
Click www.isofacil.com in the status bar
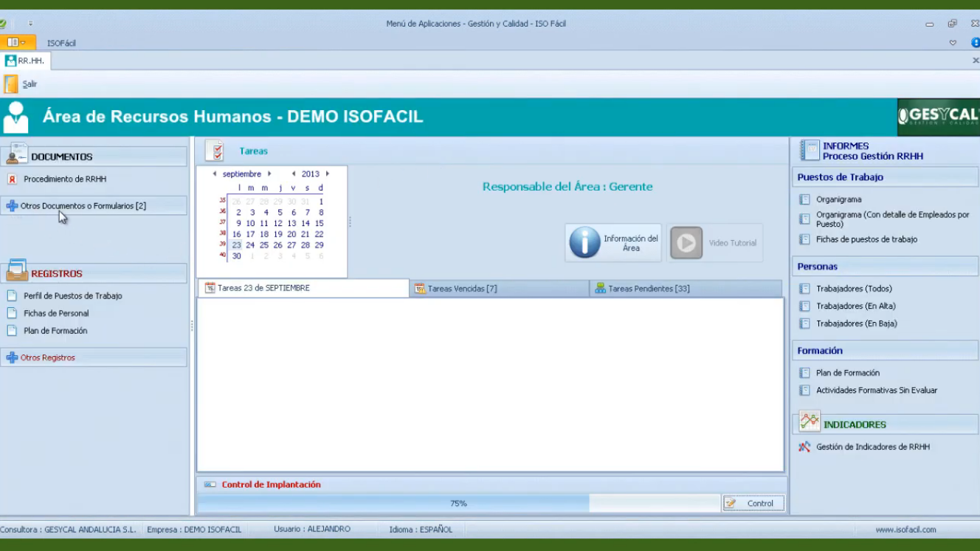(905, 530)
